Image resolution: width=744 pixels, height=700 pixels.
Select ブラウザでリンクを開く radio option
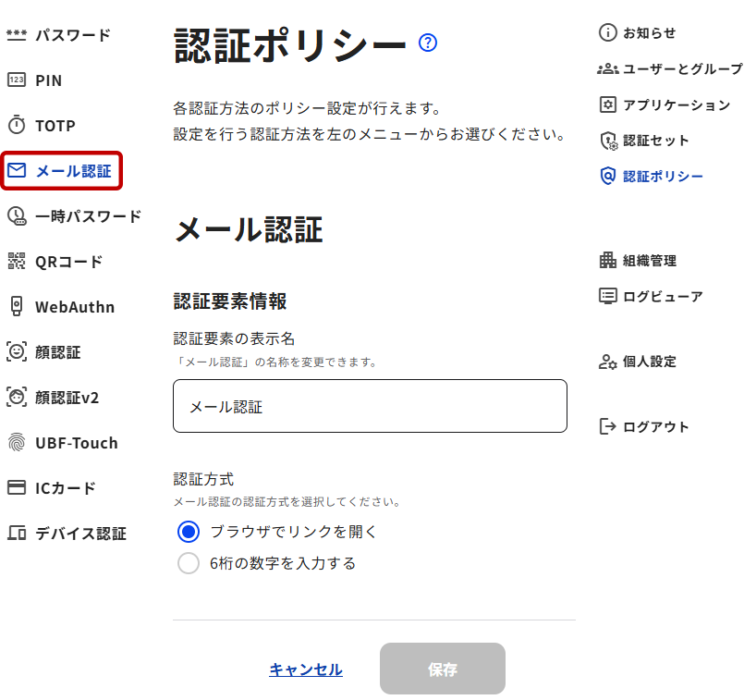[189, 532]
